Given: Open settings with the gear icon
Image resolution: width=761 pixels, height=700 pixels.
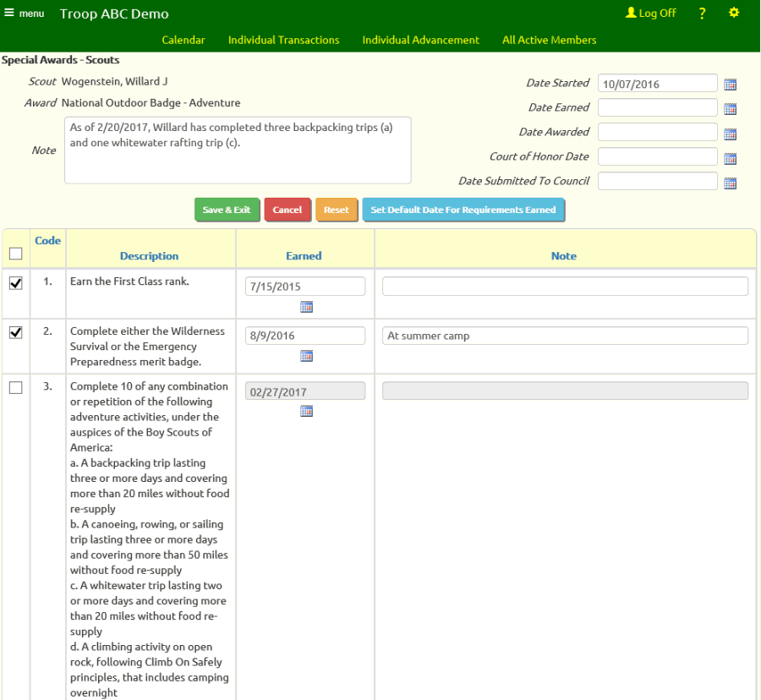Looking at the screenshot, I should coord(734,13).
